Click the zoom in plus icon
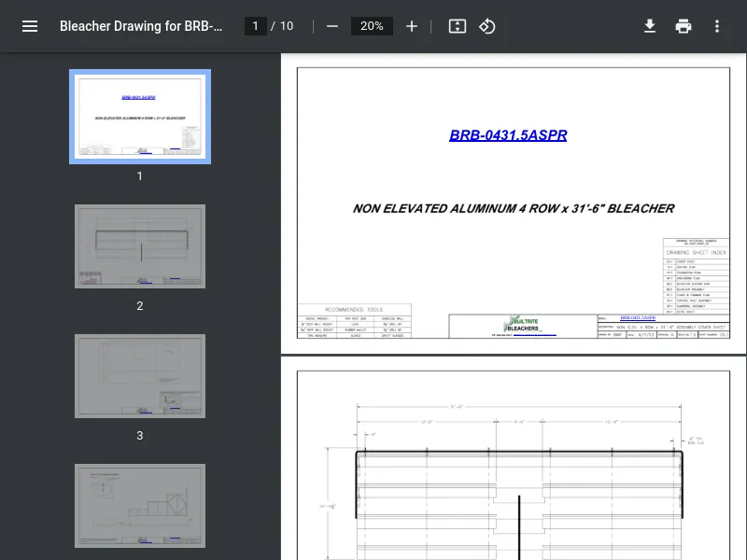 412,26
